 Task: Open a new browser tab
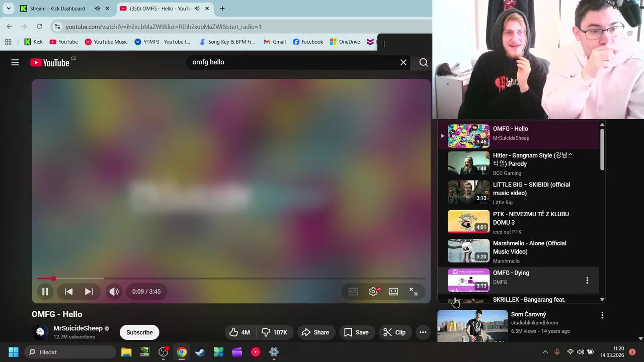(x=222, y=9)
